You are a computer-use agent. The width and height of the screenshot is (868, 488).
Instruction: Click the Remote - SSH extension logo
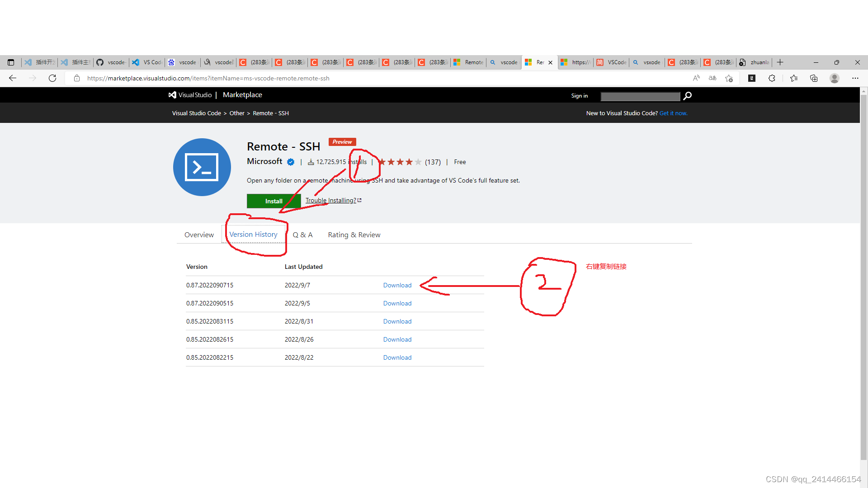(x=202, y=167)
